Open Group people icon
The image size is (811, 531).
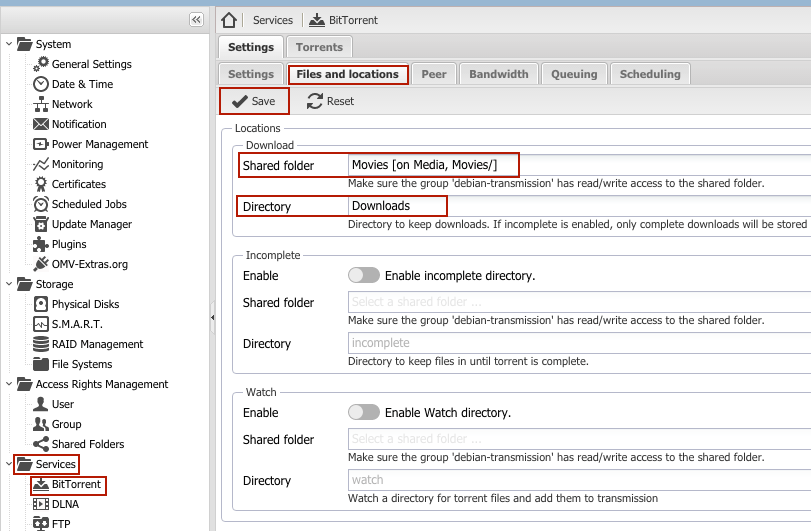coord(41,424)
